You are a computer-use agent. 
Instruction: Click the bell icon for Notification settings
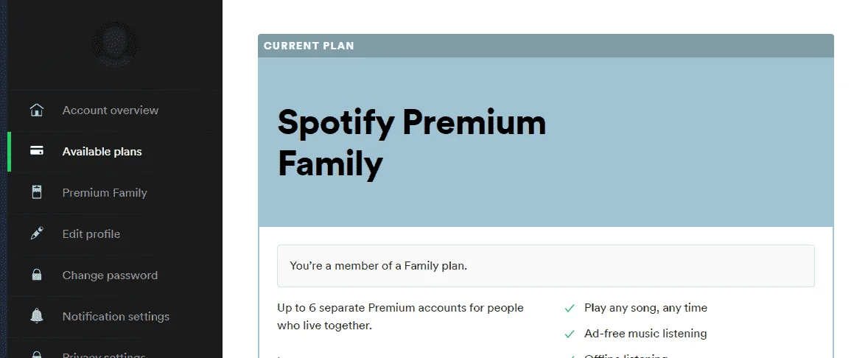(37, 316)
